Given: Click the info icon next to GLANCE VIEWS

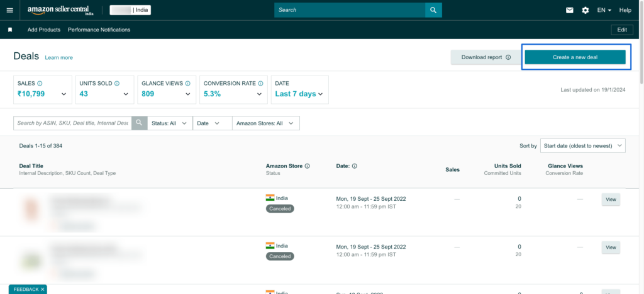Looking at the screenshot, I should pyautogui.click(x=187, y=83).
